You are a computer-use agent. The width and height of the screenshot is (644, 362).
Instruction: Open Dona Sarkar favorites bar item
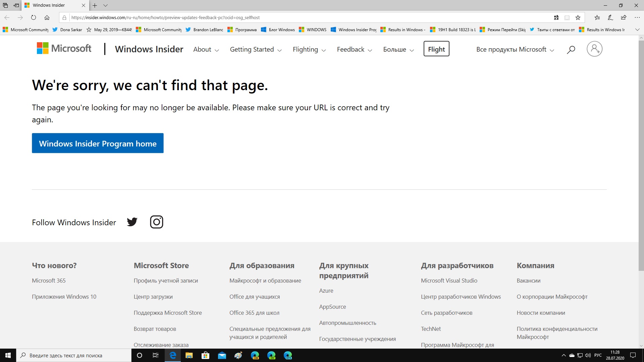tap(67, 29)
